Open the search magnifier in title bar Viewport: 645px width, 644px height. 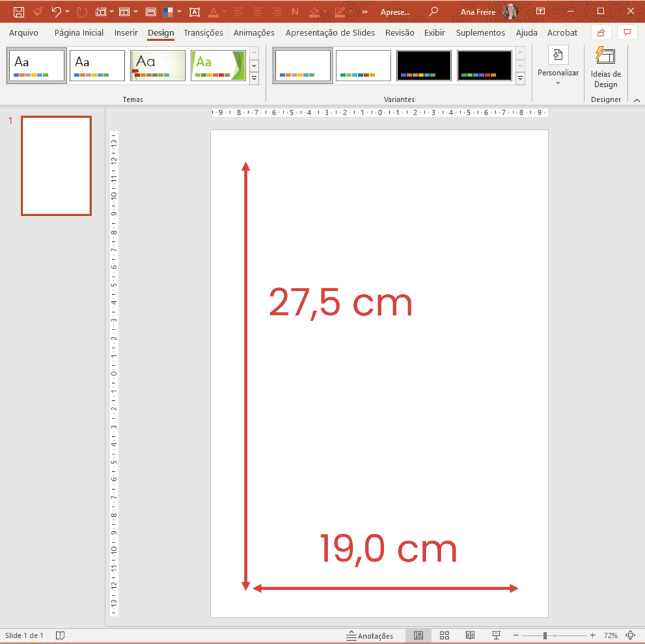[x=433, y=11]
